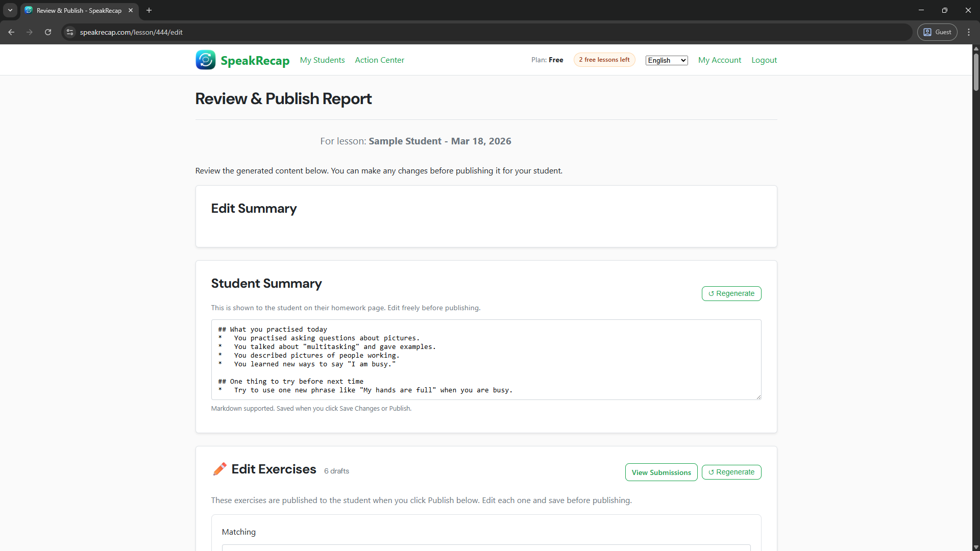The image size is (980, 551).
Task: Go back to the previous page
Action: [x=11, y=32]
